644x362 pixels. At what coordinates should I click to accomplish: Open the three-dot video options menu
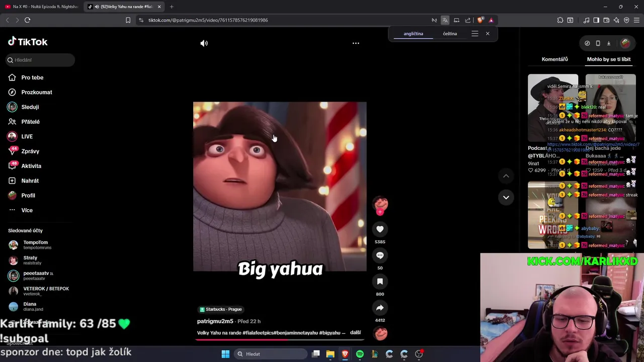(356, 43)
